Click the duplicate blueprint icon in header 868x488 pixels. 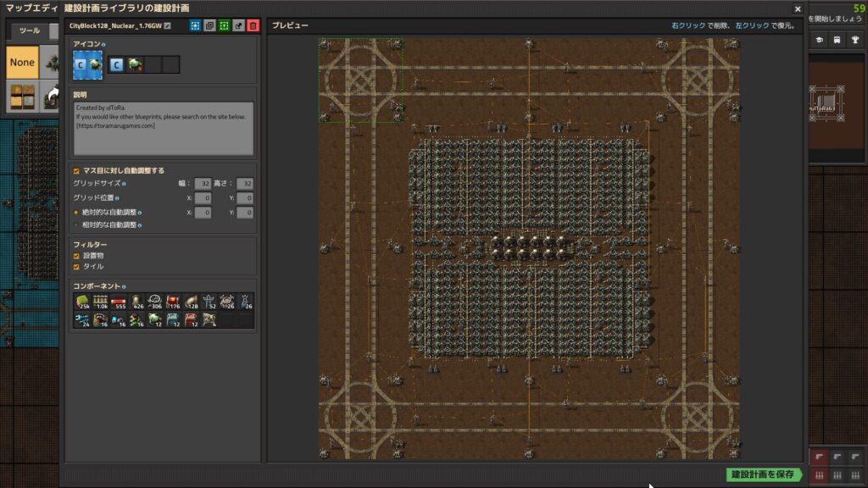point(209,25)
